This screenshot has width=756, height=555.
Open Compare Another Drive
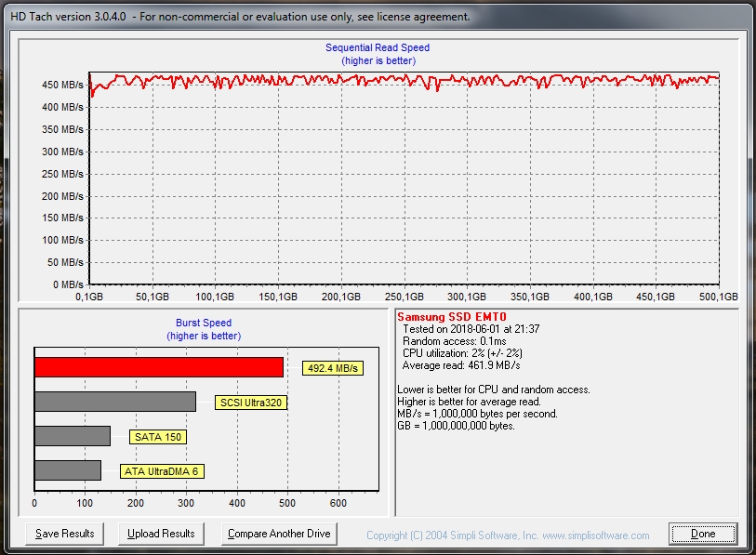[279, 534]
